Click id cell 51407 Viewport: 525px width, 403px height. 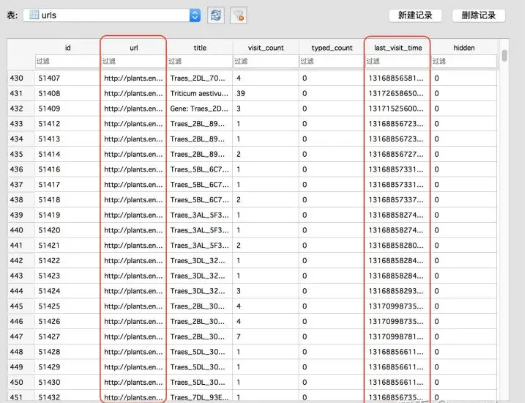pos(67,78)
